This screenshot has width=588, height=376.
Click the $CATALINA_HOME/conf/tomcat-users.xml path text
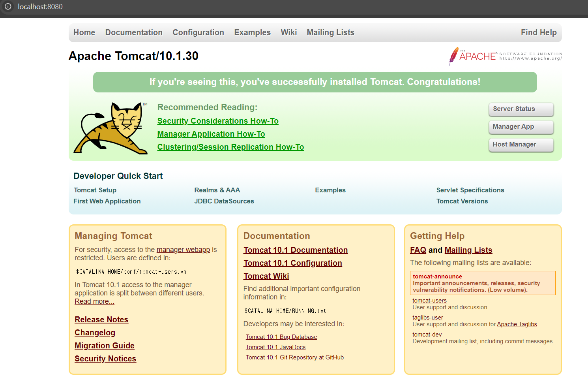[x=132, y=272]
